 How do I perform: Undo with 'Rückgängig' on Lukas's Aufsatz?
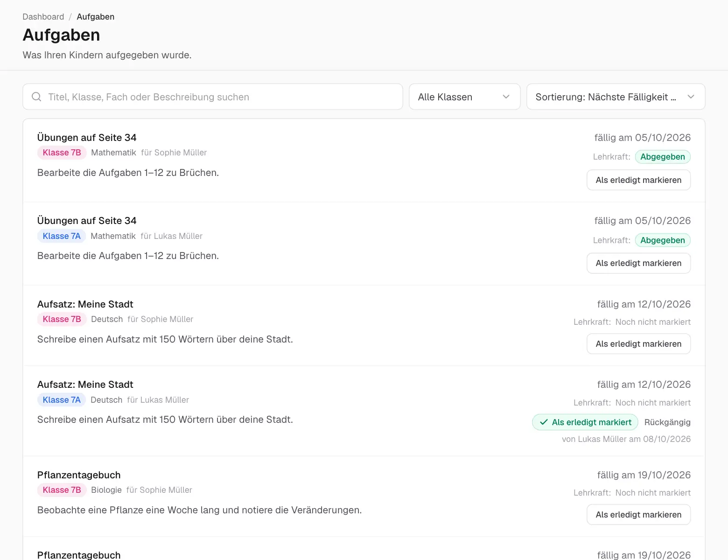point(667,422)
